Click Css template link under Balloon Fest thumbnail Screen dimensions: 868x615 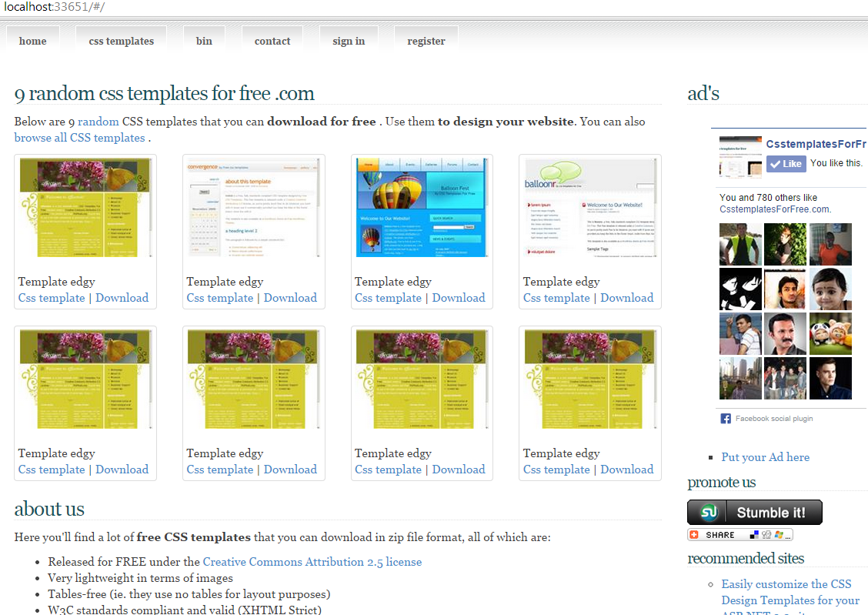pos(388,298)
